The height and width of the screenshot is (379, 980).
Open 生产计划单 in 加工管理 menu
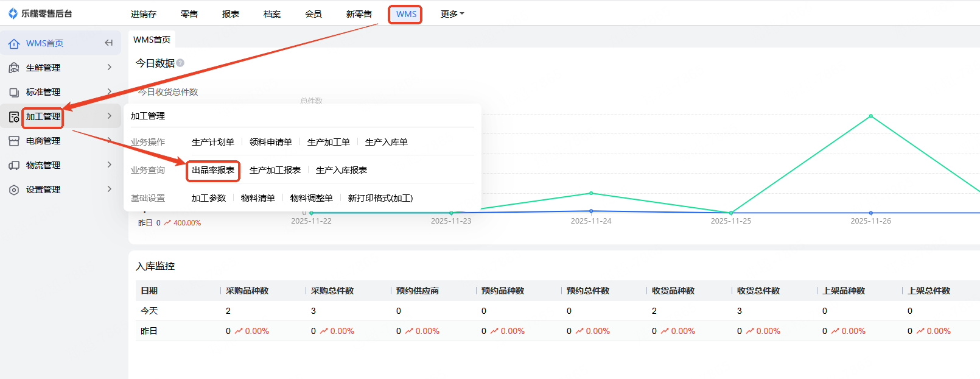(213, 142)
